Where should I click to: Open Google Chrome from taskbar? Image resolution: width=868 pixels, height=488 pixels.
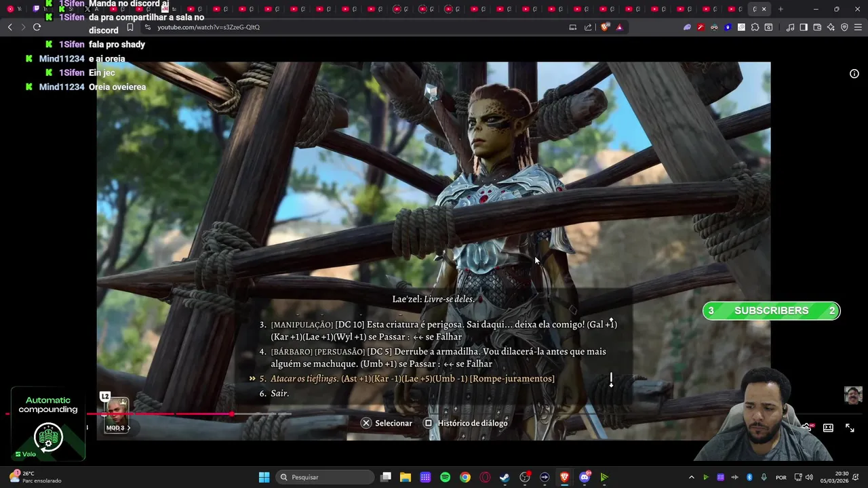point(465,477)
